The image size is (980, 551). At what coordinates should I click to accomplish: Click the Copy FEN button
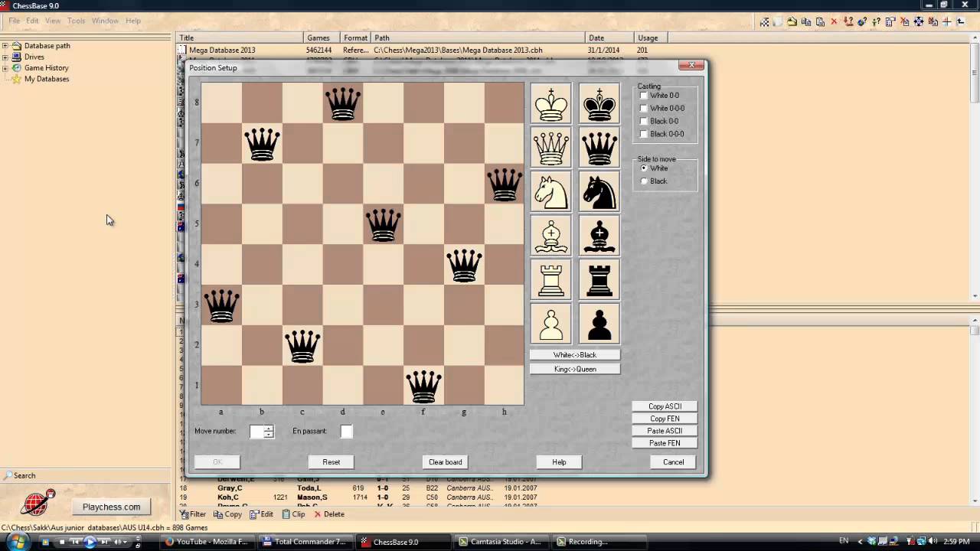[665, 419]
